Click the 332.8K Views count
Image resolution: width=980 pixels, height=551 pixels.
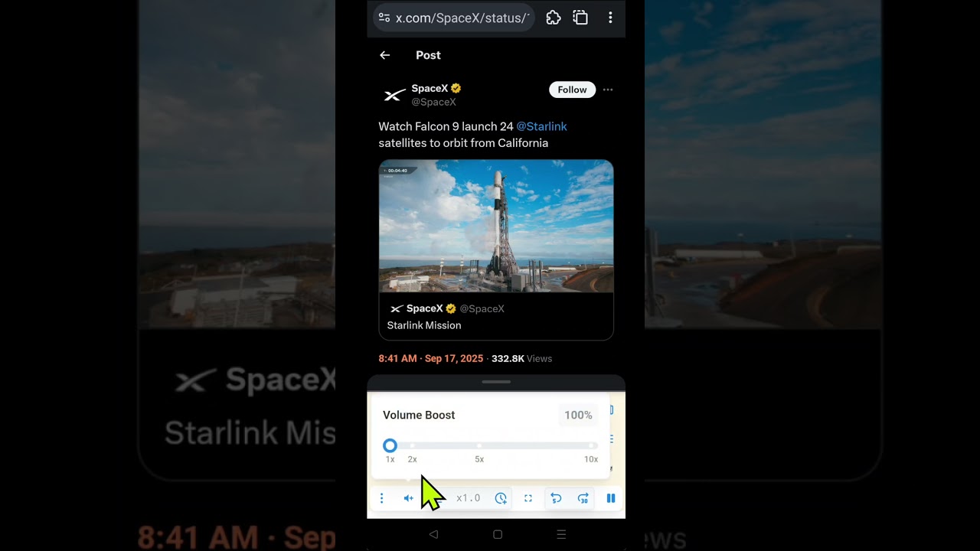[x=521, y=358]
